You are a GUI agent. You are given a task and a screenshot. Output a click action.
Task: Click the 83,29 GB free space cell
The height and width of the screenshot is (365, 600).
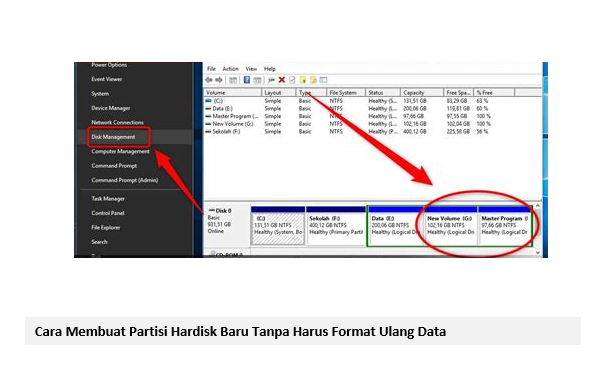pyautogui.click(x=457, y=101)
